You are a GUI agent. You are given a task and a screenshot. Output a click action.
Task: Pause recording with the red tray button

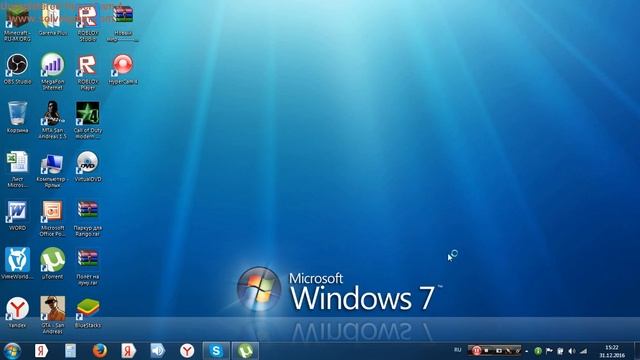(476, 351)
